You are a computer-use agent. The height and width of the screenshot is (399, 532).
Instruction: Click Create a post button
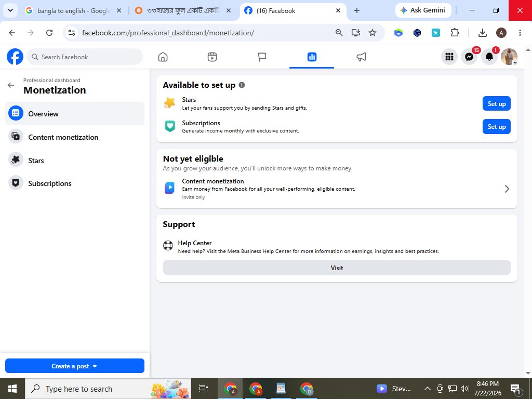(x=75, y=366)
